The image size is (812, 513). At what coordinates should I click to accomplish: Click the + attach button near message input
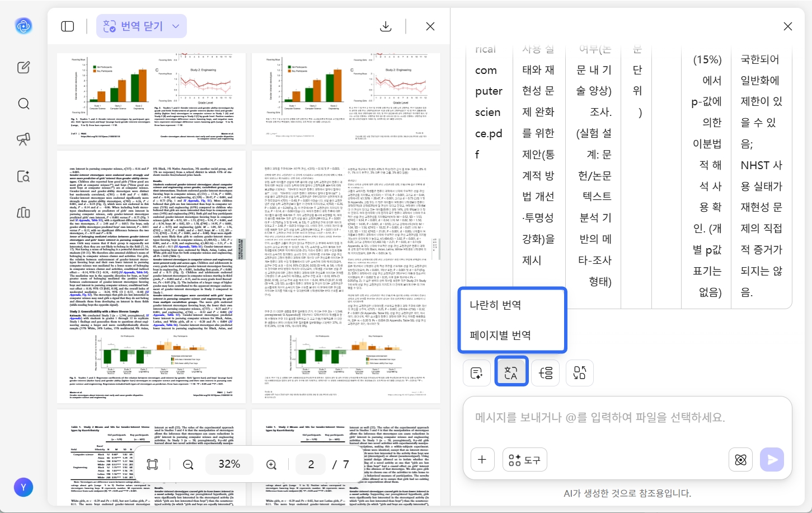pyautogui.click(x=482, y=459)
